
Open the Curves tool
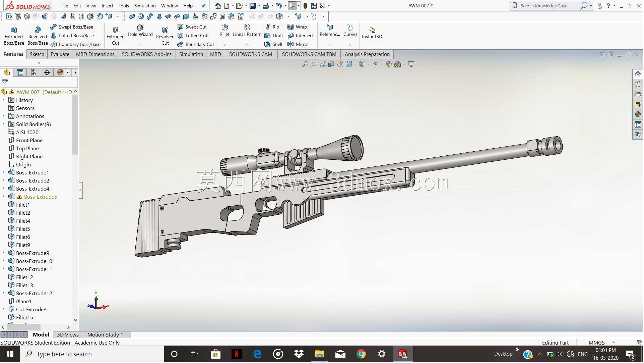coord(350,31)
